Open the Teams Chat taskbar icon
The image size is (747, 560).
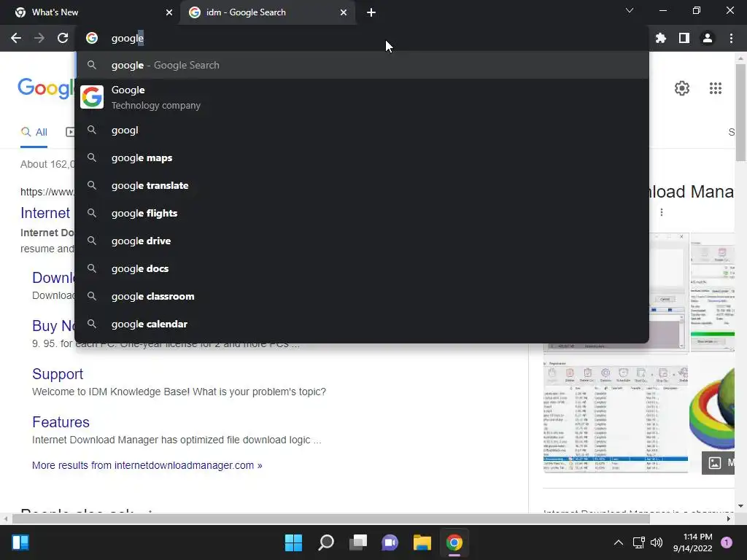coord(390,542)
